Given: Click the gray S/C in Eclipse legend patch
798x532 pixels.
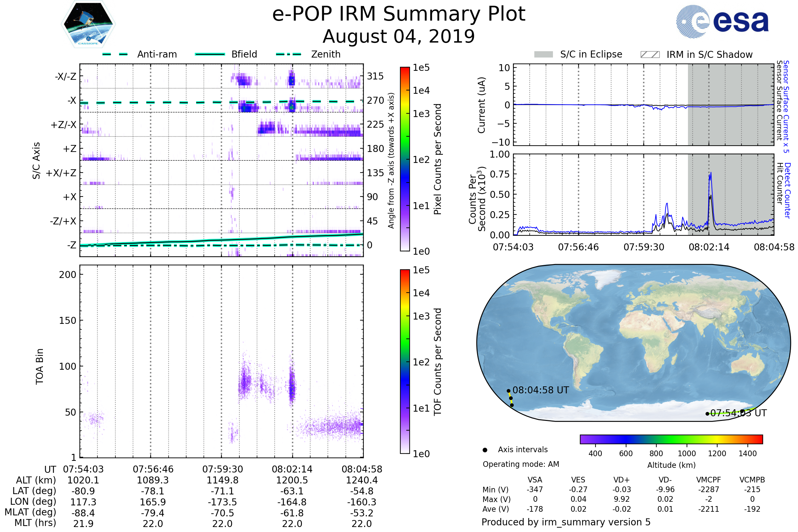Looking at the screenshot, I should 543,55.
